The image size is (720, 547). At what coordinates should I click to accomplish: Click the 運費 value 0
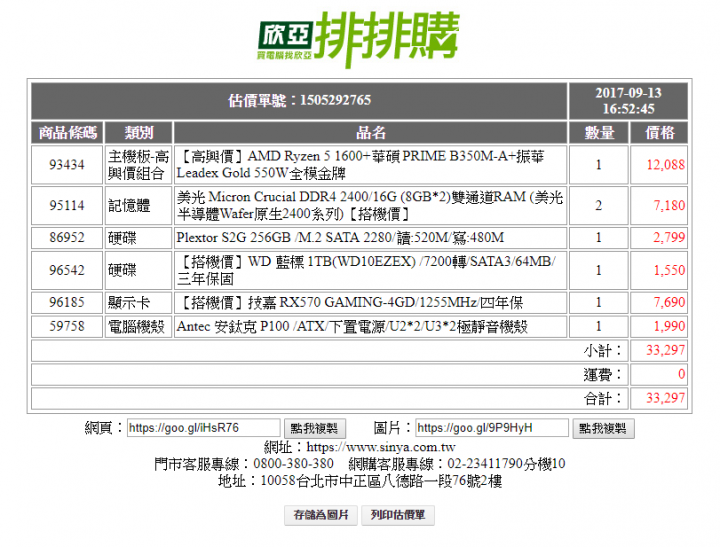tap(681, 374)
